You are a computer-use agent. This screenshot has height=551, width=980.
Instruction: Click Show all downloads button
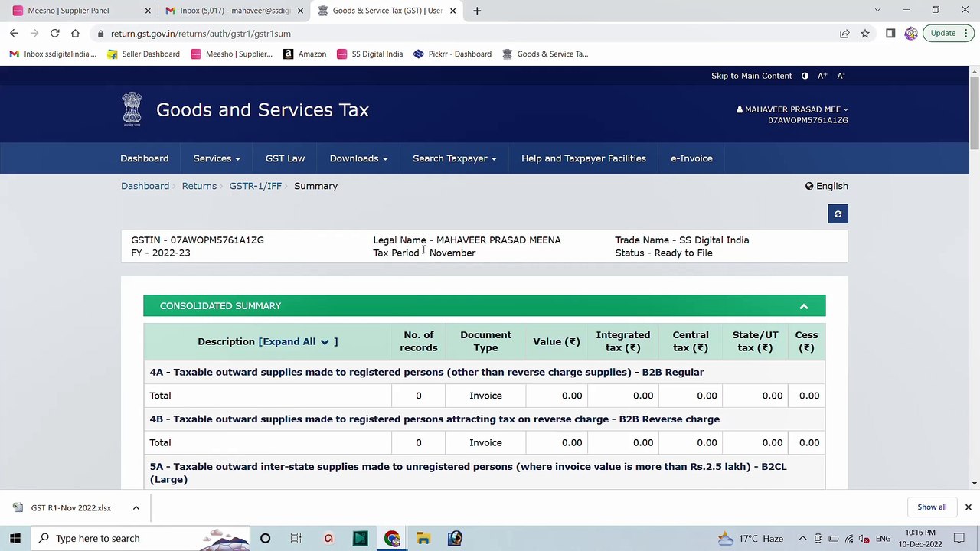click(932, 507)
